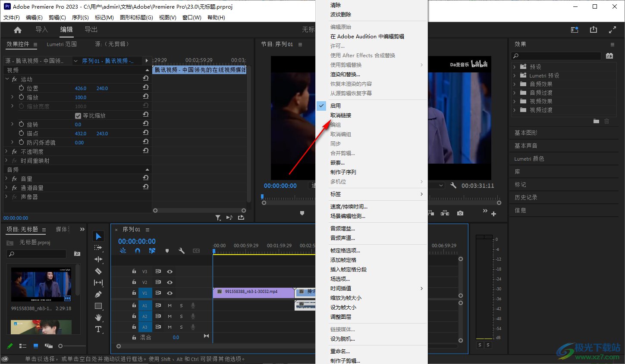Select the Selection tool arrow
625x364 pixels.
pyautogui.click(x=98, y=236)
